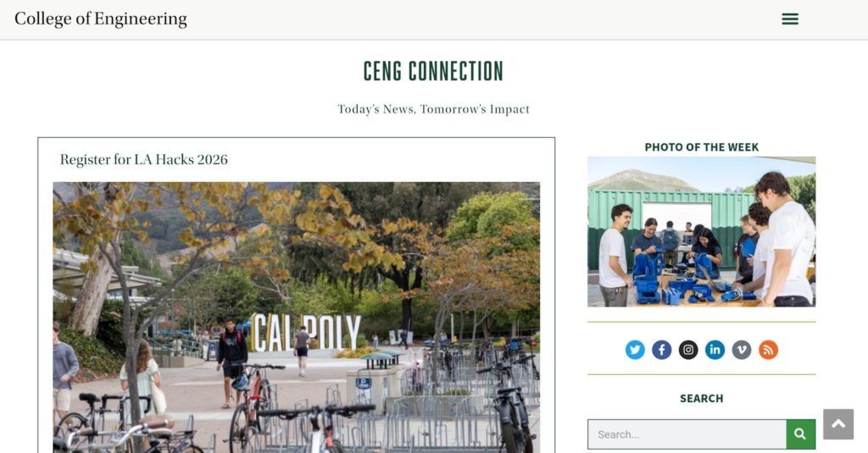Open the LinkedIn social icon
This screenshot has height=453, width=868.
coord(715,350)
